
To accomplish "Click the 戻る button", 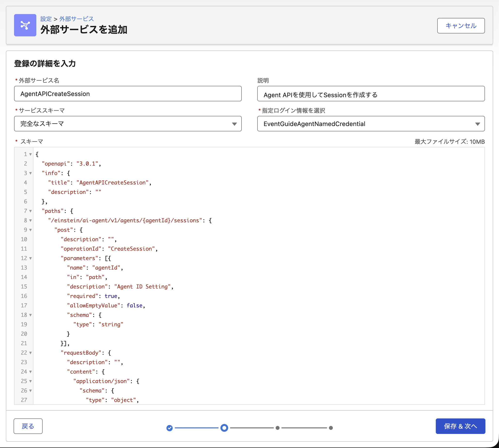I will 28,426.
